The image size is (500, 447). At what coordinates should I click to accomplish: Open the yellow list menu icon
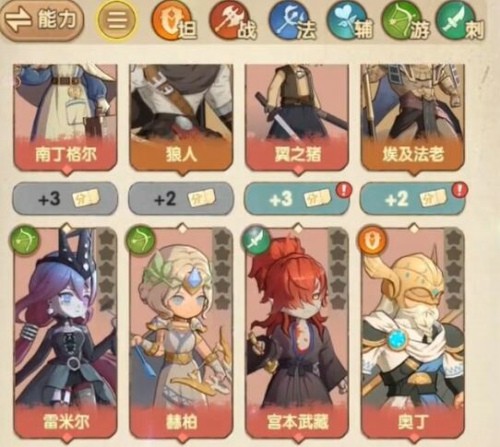click(117, 20)
